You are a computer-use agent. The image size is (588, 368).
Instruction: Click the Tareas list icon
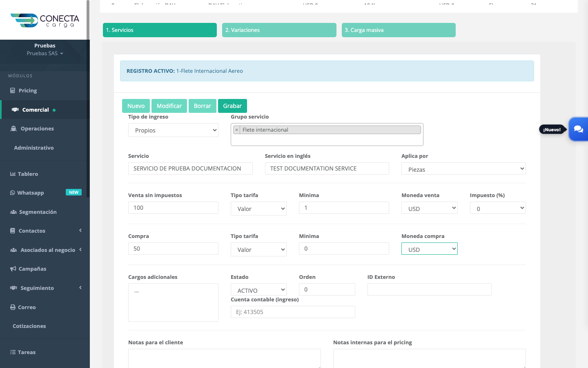(x=13, y=352)
